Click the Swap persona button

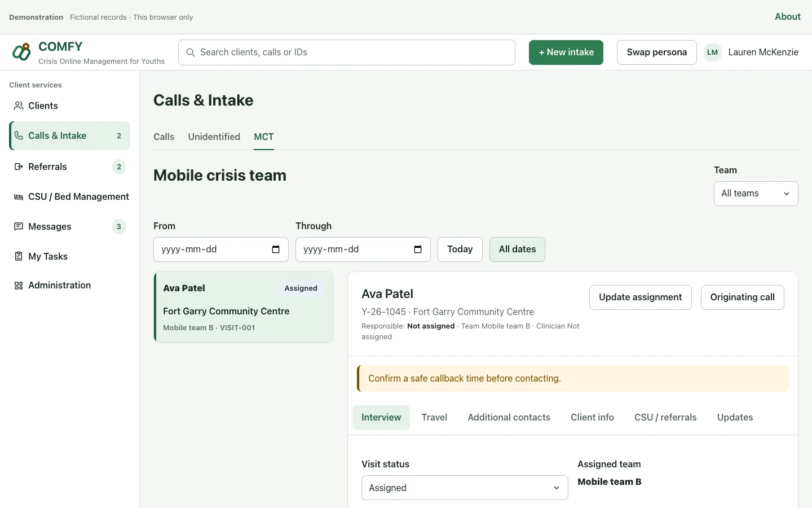[x=657, y=52]
